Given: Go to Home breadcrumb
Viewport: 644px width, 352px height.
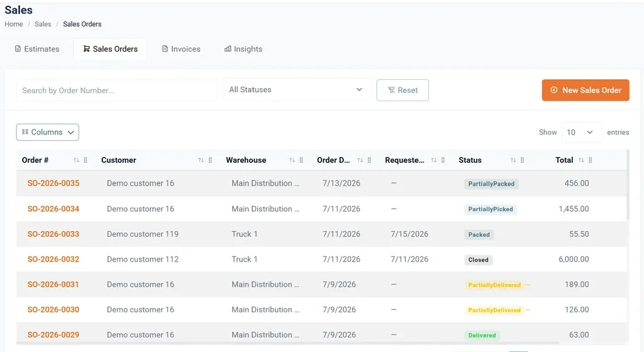Looking at the screenshot, I should 14,25.
